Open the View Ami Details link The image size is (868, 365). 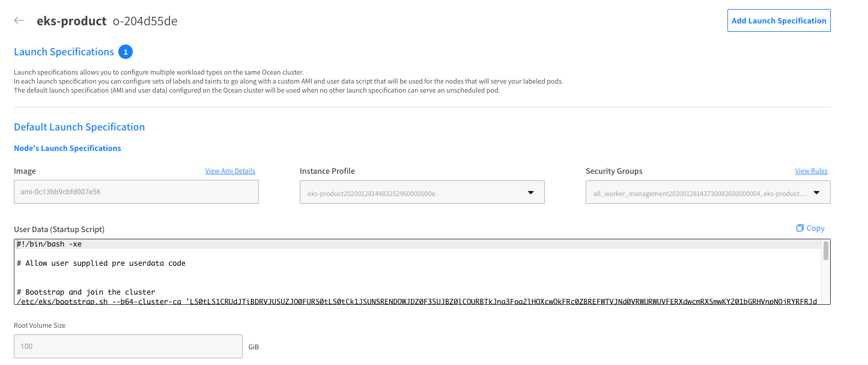[x=230, y=171]
